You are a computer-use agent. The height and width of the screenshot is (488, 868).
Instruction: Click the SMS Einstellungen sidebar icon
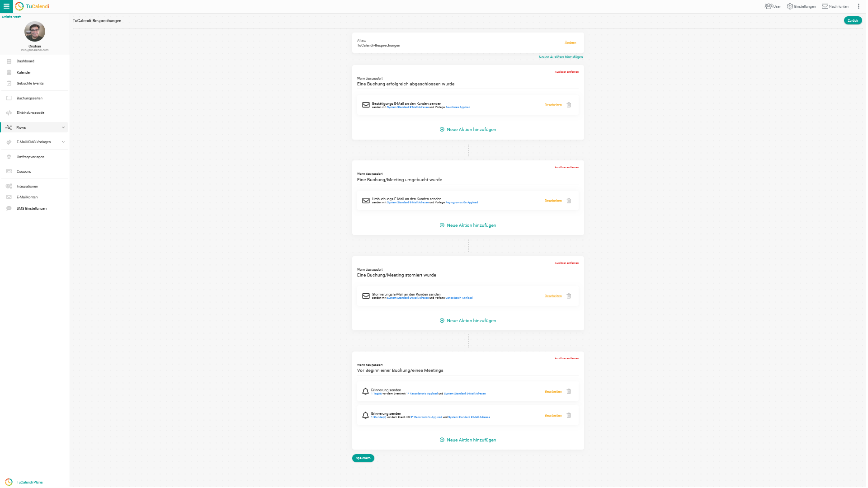click(x=9, y=209)
